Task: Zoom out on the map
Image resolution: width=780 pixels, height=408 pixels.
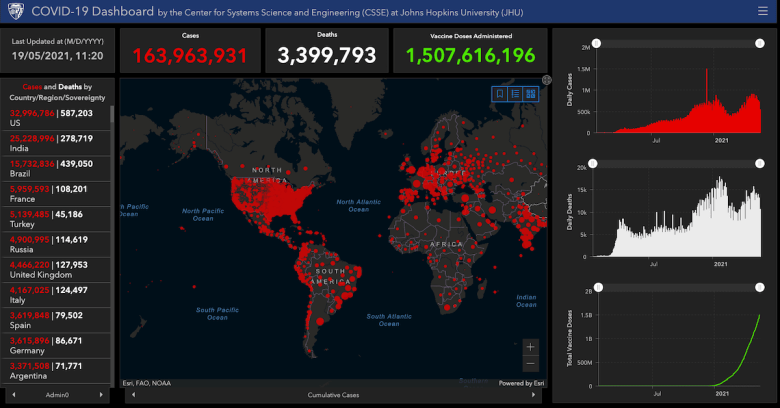Action: point(530,363)
